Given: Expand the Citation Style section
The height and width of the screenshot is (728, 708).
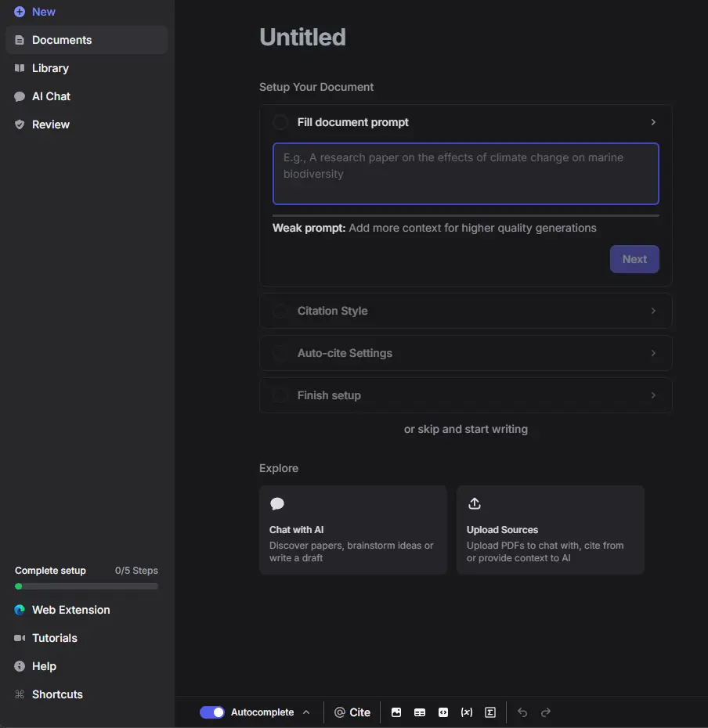Looking at the screenshot, I should coord(465,311).
